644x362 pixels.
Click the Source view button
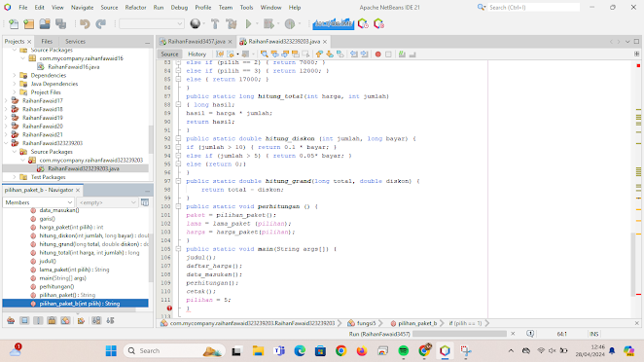[169, 54]
